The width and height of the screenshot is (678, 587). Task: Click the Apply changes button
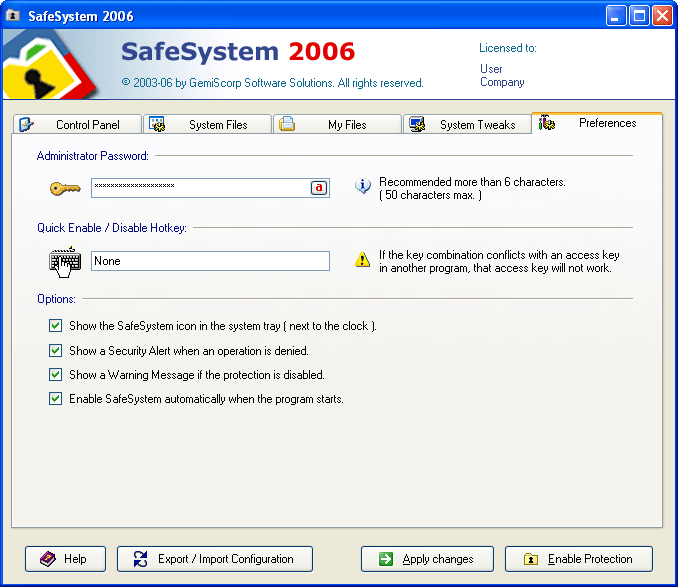[427, 559]
